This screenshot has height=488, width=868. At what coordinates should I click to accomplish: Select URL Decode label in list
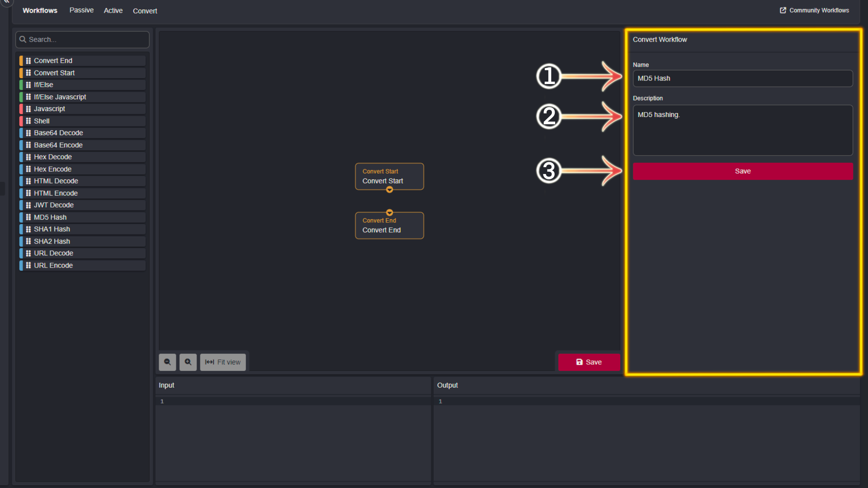(53, 253)
